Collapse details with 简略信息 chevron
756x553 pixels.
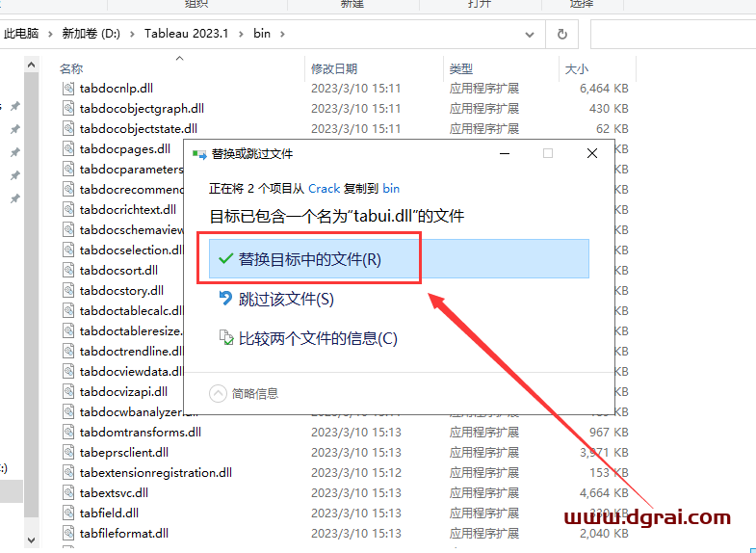218,393
